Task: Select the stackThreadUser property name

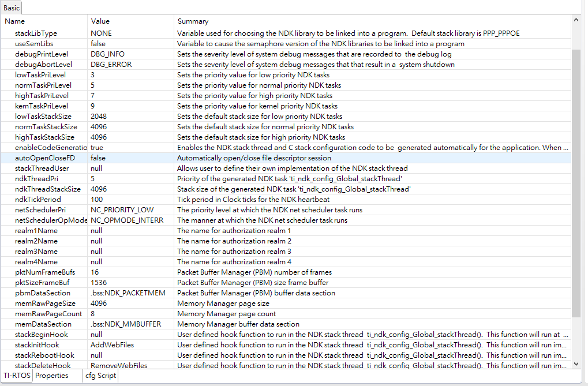Action: click(42, 168)
